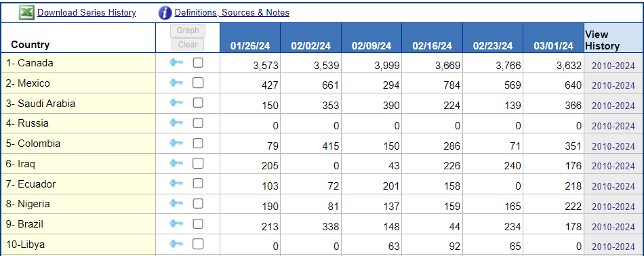Select the '5- Colombia' country cell
Image resolution: width=644 pixels, height=256 pixels.
pyautogui.click(x=78, y=144)
